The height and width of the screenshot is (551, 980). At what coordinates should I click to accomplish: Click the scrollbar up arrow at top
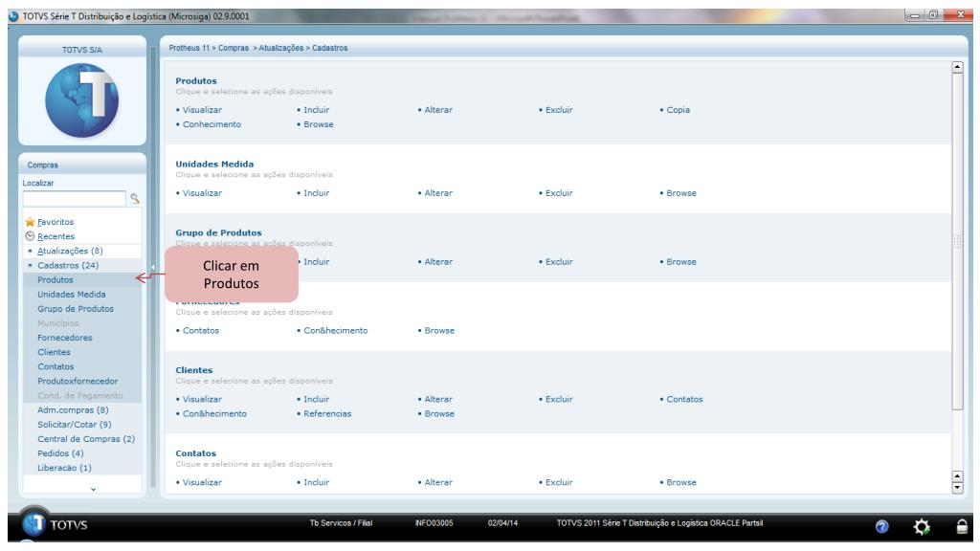point(957,67)
